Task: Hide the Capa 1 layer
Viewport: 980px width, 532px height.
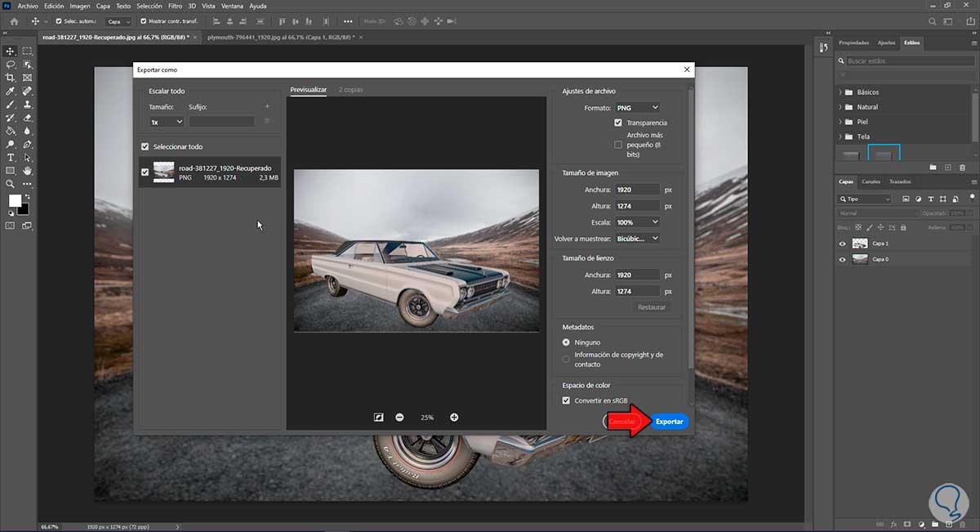Action: coord(843,244)
